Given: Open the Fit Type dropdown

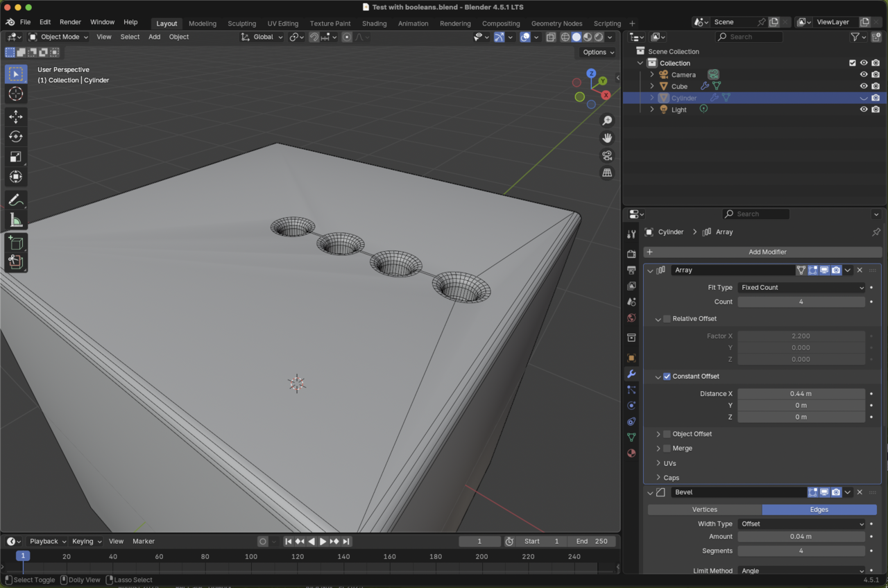Looking at the screenshot, I should click(x=801, y=288).
